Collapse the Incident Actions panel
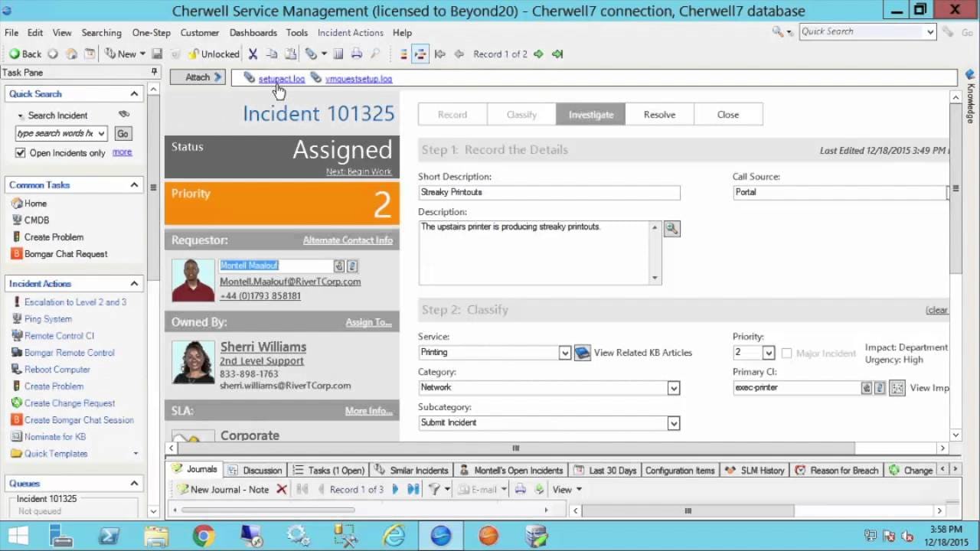This screenshot has height=551, width=980. (134, 284)
